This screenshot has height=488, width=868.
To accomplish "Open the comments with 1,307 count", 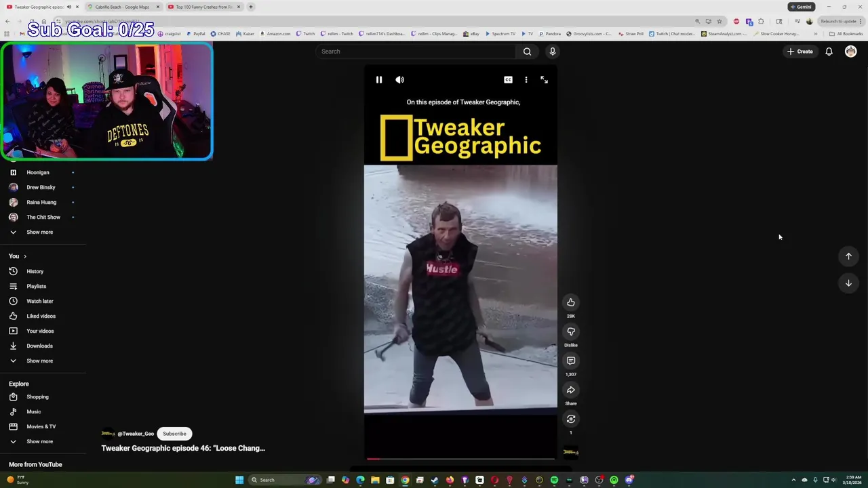I will (x=571, y=361).
